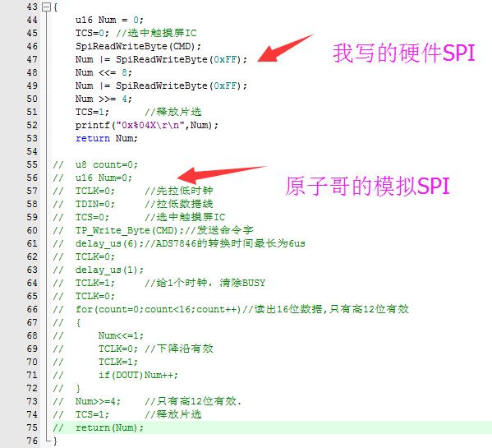
Task: Click 'TCS=1;' on line 51
Action: coord(92,112)
